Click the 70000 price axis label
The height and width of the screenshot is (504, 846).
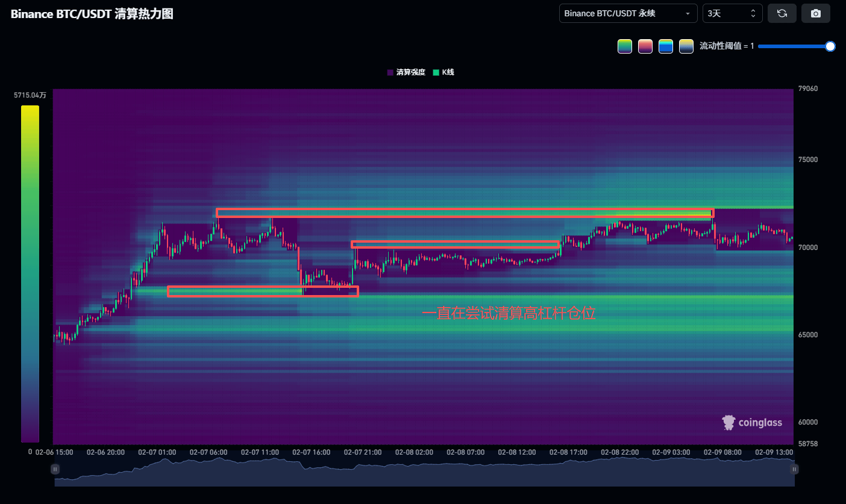808,247
